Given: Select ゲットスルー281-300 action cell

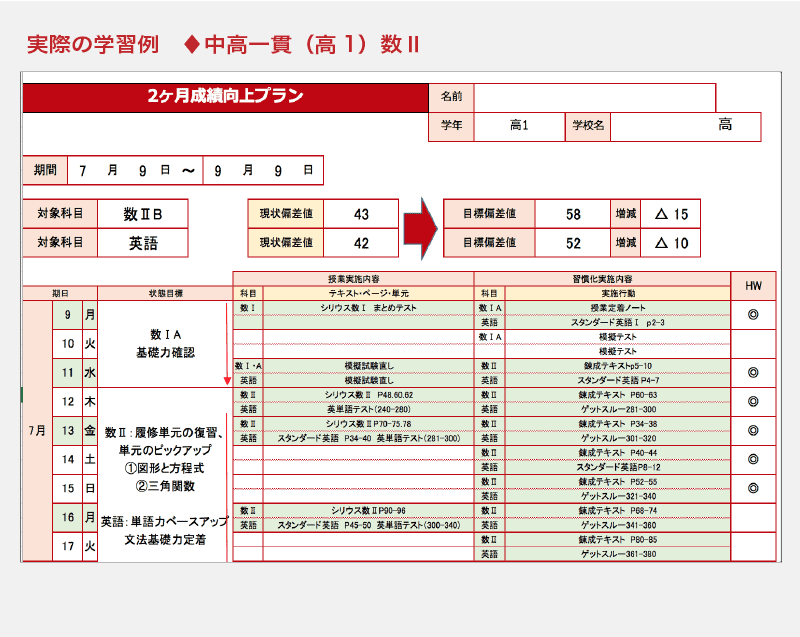Looking at the screenshot, I should [618, 409].
